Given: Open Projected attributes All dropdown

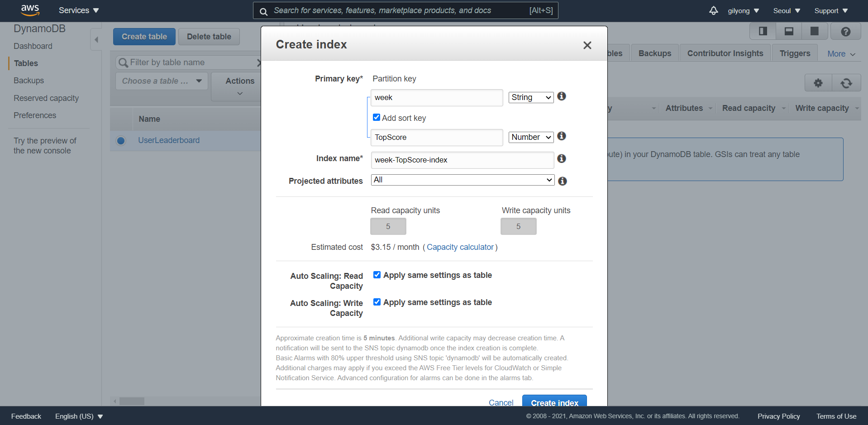Looking at the screenshot, I should pos(463,180).
